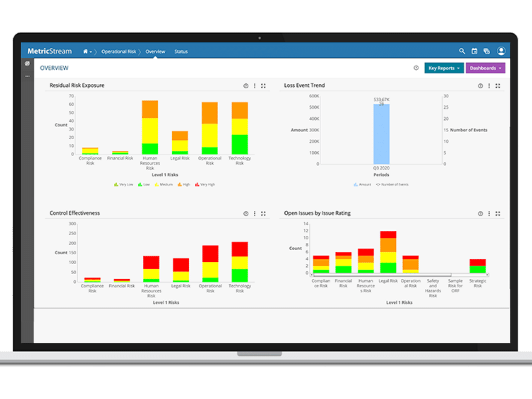
Task: Toggle the Amount legend series
Action: pos(362,184)
